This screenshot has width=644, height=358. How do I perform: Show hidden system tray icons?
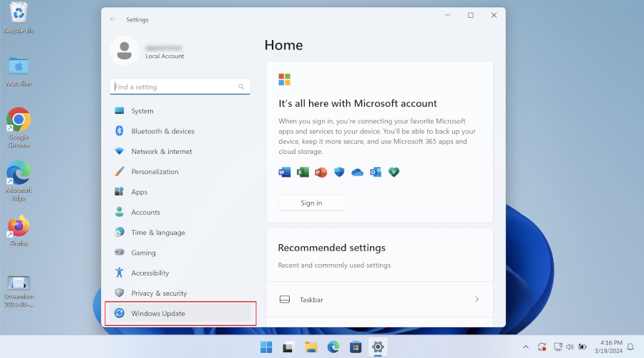526,347
